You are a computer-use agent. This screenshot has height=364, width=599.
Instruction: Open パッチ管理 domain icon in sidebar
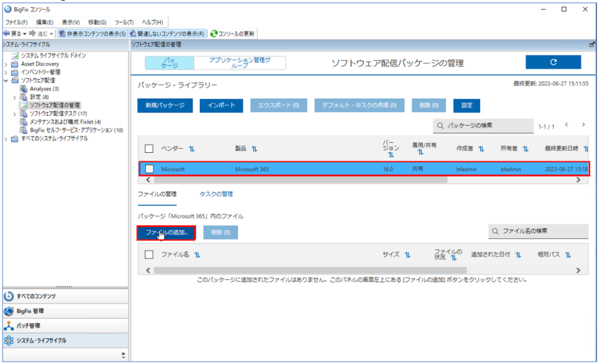tap(9, 326)
